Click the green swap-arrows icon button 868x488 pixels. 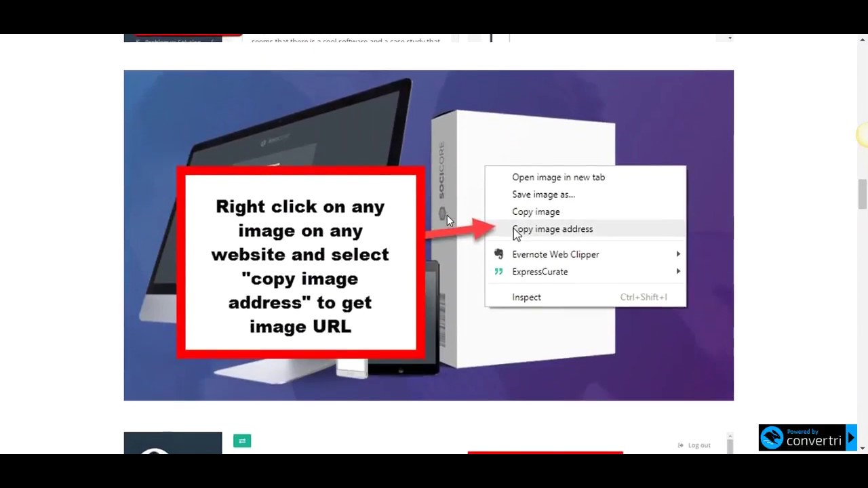(242, 441)
